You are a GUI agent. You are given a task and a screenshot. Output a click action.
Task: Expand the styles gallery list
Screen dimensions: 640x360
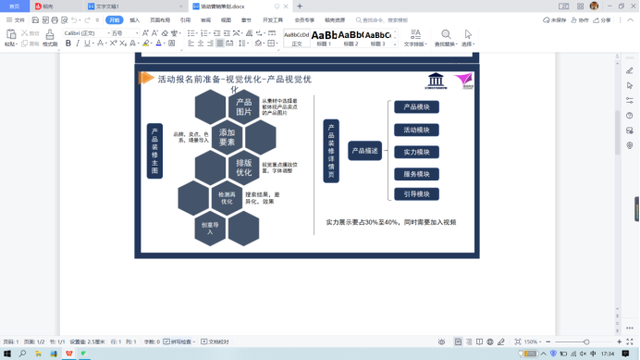tap(395, 44)
